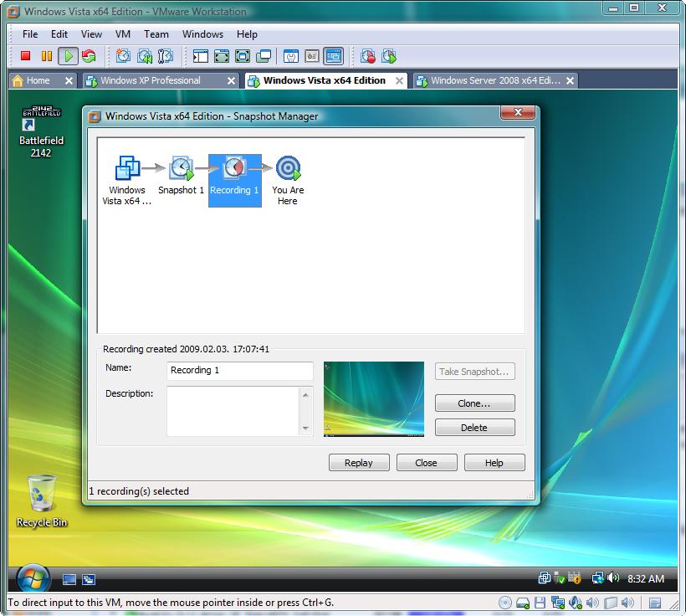The image size is (686, 616).
Task: Click the Reset virtual machine toolbar icon
Action: point(89,56)
